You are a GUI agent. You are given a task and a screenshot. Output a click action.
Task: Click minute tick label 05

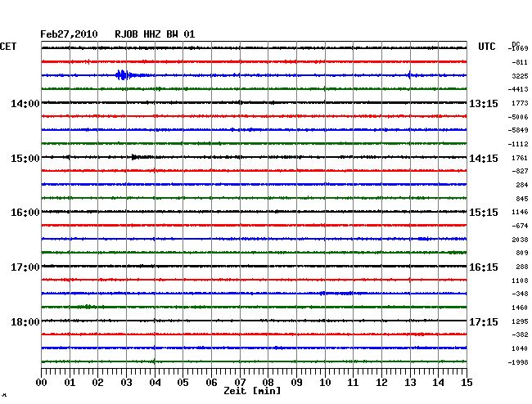point(183,383)
